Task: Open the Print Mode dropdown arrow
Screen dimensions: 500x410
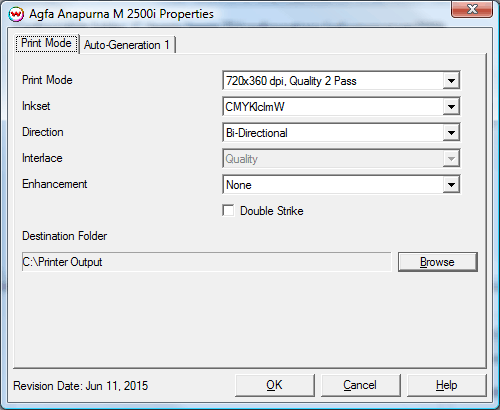Action: pos(451,81)
